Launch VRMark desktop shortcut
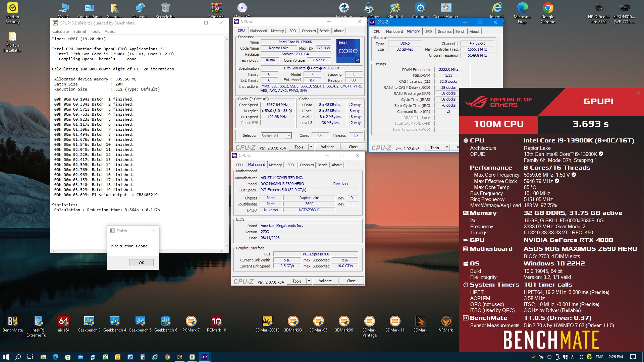Viewport: 644px width, 362px height. (x=446, y=324)
